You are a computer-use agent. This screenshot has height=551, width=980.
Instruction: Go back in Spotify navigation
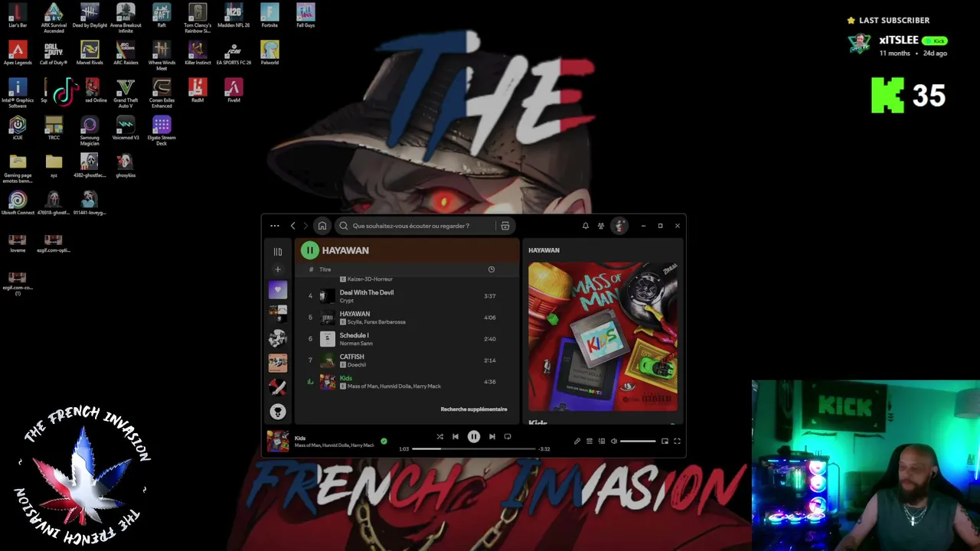tap(292, 226)
